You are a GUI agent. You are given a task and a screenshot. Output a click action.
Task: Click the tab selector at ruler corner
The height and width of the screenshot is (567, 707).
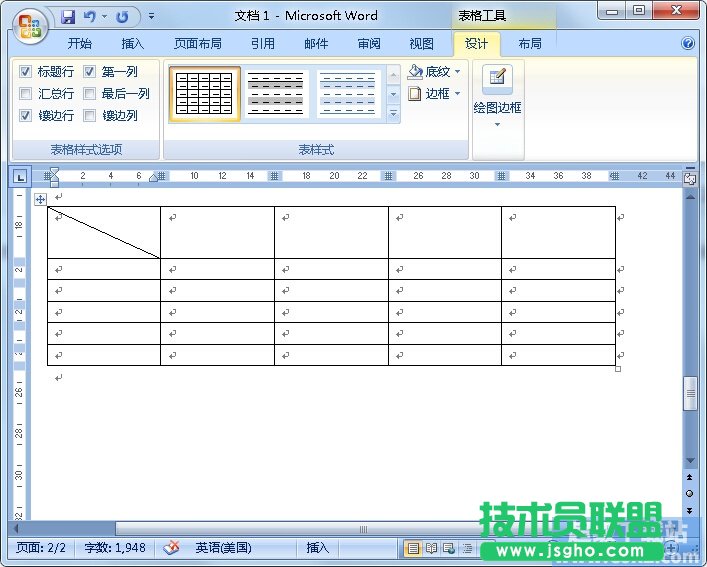click(20, 176)
